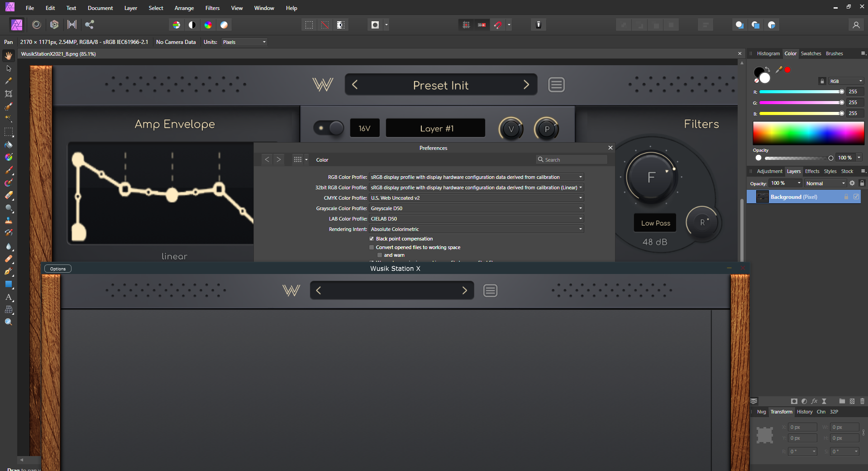Select the View (hand) tool
Viewport: 868px width, 471px height.
9,55
